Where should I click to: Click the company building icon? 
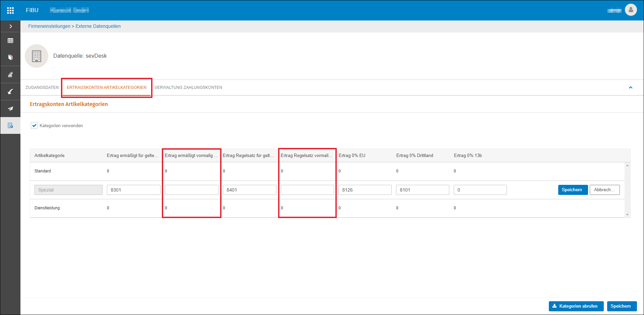coord(37,56)
